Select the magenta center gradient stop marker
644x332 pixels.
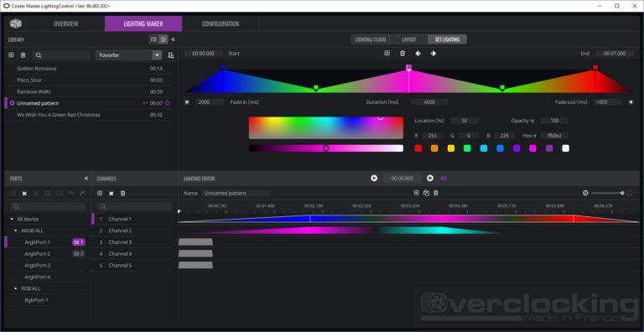pyautogui.click(x=408, y=67)
